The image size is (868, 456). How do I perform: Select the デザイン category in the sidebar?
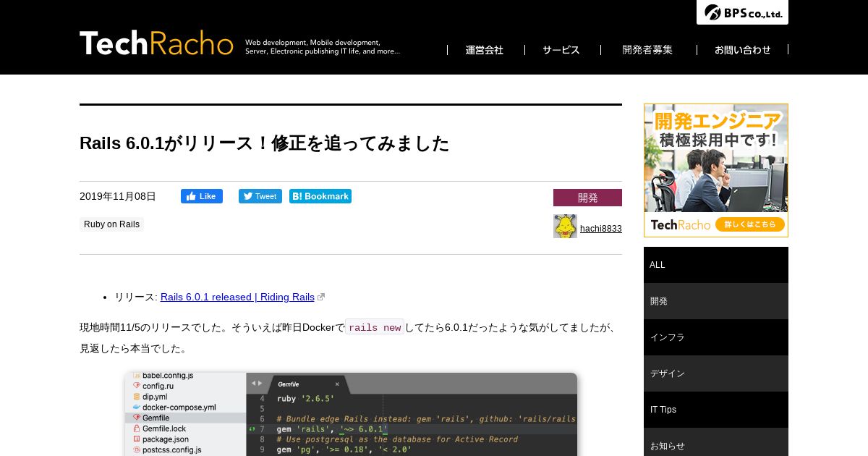point(716,373)
